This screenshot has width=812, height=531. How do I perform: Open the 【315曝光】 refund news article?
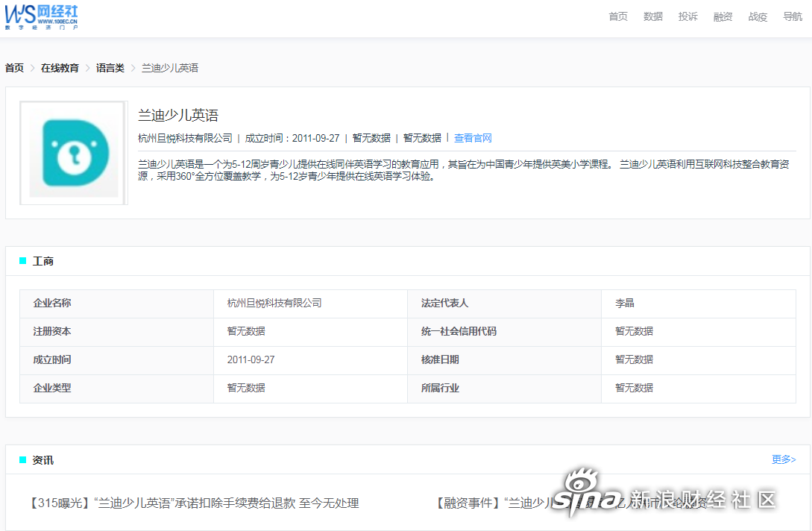tap(192, 503)
